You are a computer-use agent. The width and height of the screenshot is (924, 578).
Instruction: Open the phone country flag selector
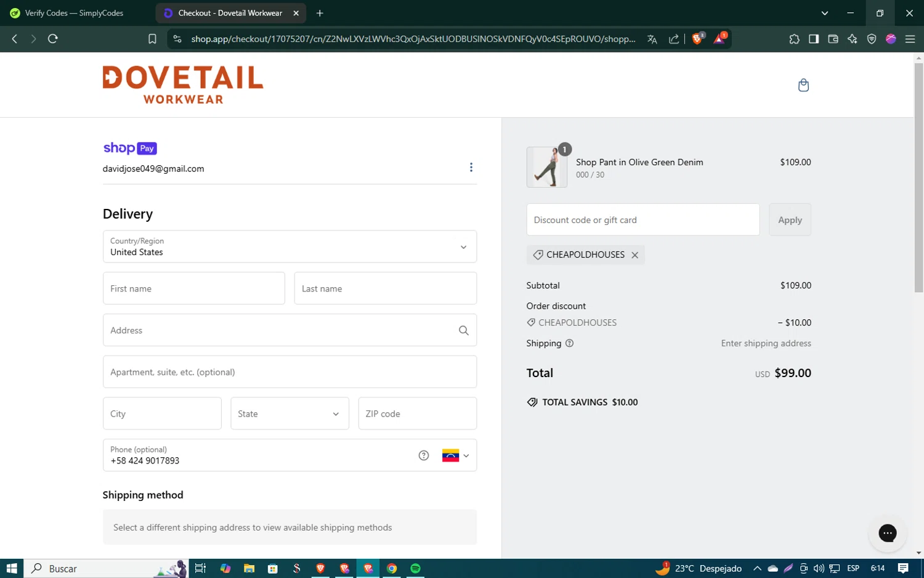point(456,455)
